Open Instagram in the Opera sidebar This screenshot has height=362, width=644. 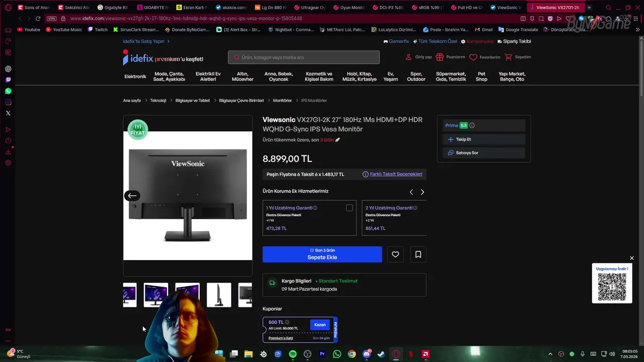tap(8, 102)
